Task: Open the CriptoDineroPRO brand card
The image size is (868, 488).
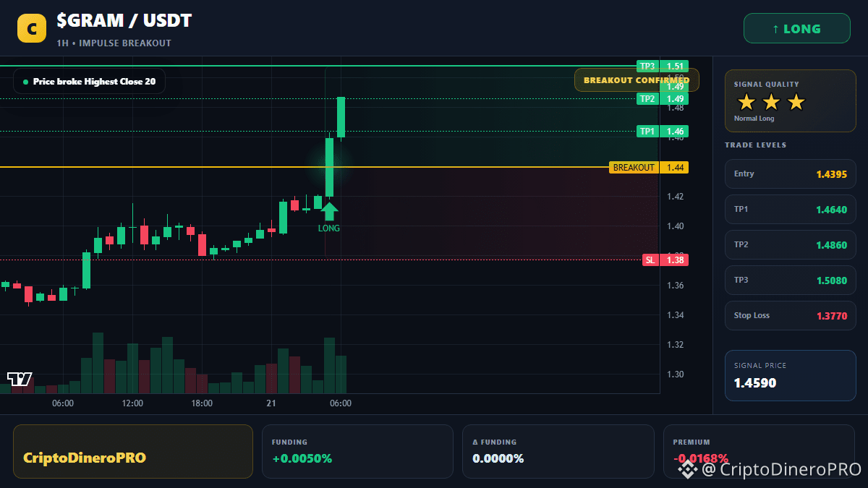Action: pos(133,452)
